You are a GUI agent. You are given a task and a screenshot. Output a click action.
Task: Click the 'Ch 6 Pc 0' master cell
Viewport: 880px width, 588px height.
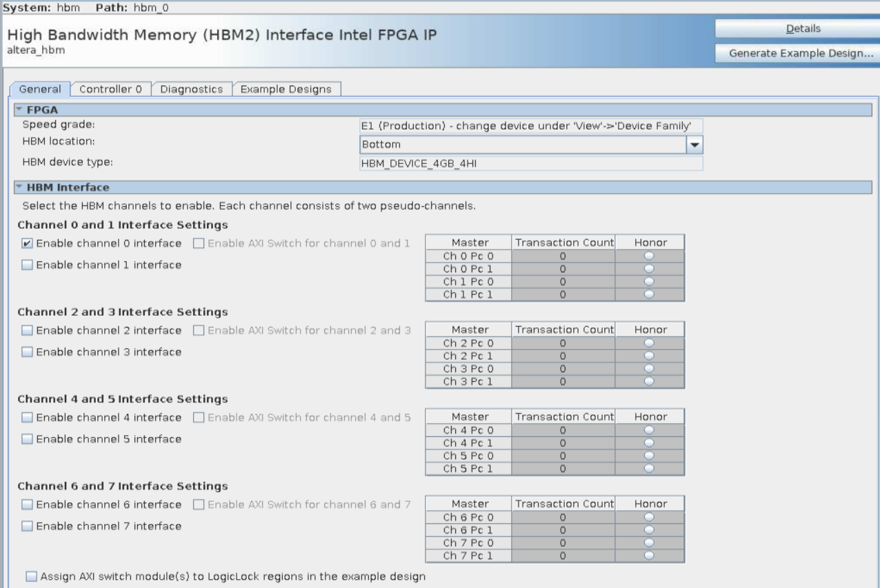click(x=469, y=516)
